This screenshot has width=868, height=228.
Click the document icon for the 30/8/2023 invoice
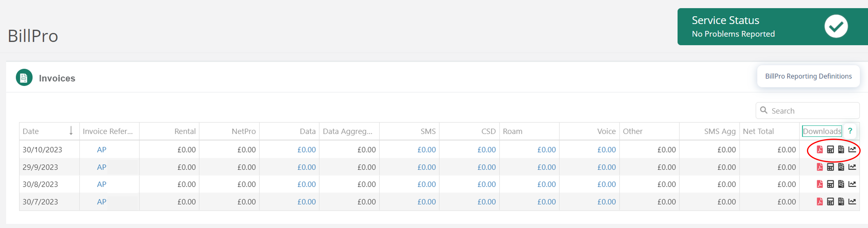(841, 184)
